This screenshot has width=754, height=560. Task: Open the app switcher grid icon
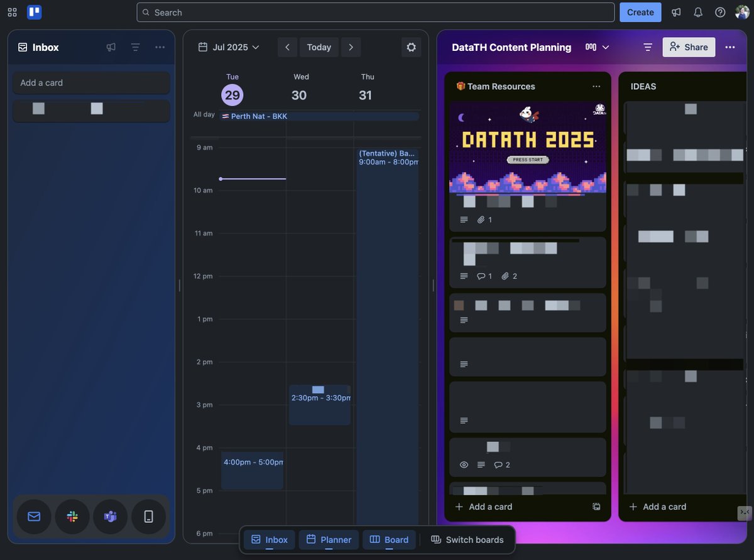pyautogui.click(x=12, y=12)
